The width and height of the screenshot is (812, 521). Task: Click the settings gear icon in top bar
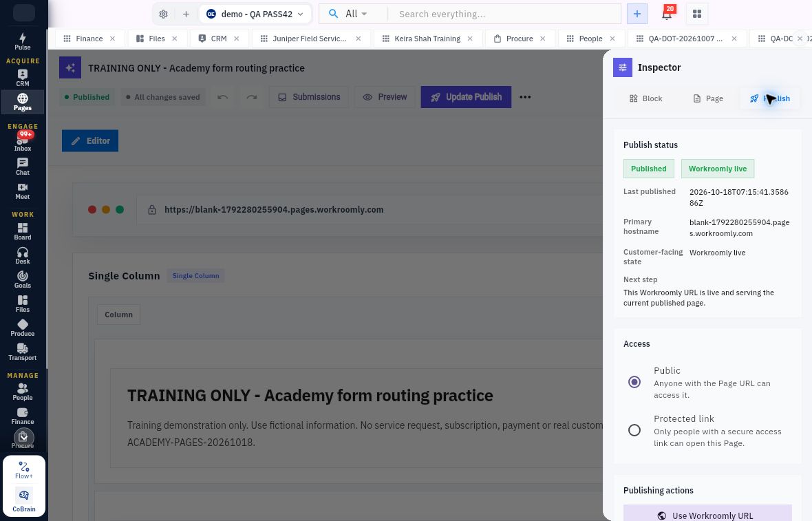coord(163,14)
